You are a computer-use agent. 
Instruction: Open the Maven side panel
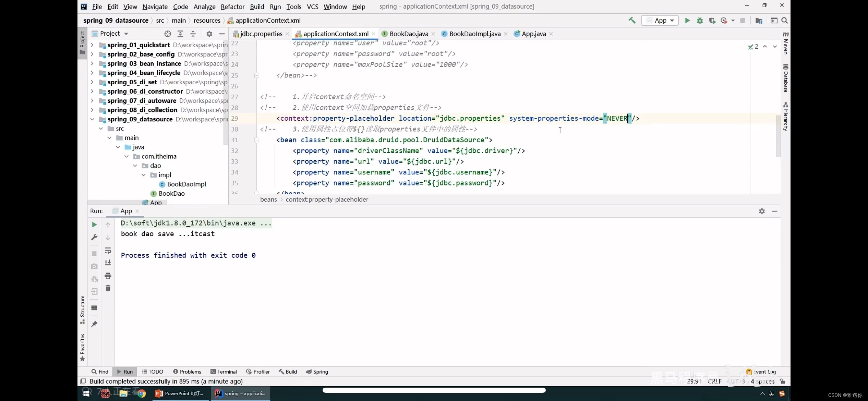tap(786, 43)
